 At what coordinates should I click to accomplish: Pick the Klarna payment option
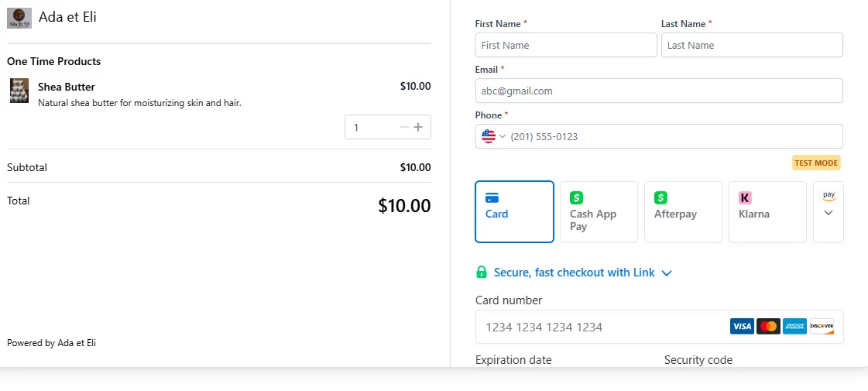(x=767, y=211)
